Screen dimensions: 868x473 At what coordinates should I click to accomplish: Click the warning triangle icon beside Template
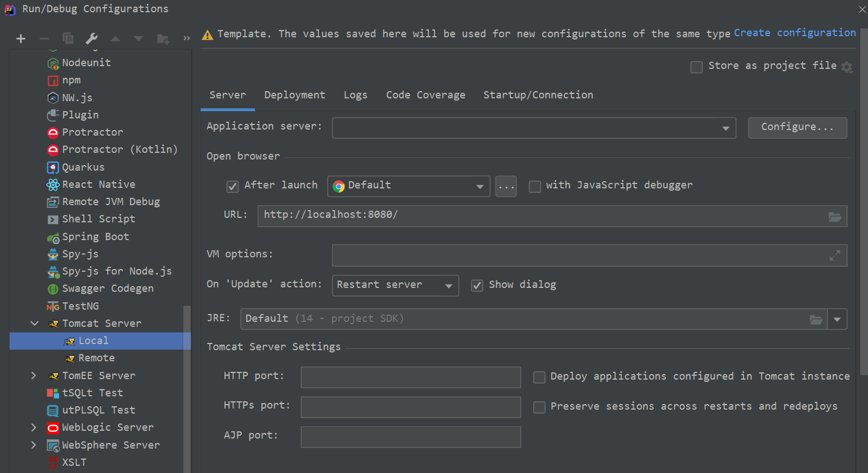tap(207, 35)
